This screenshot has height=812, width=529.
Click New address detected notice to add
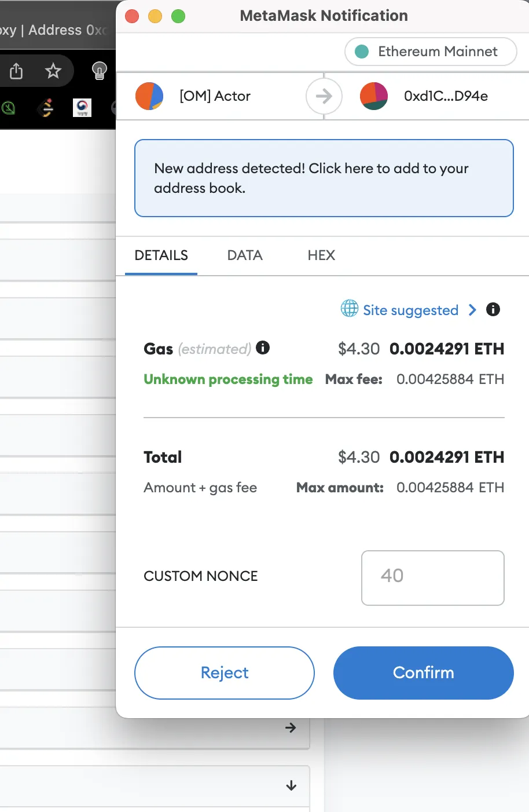click(324, 178)
